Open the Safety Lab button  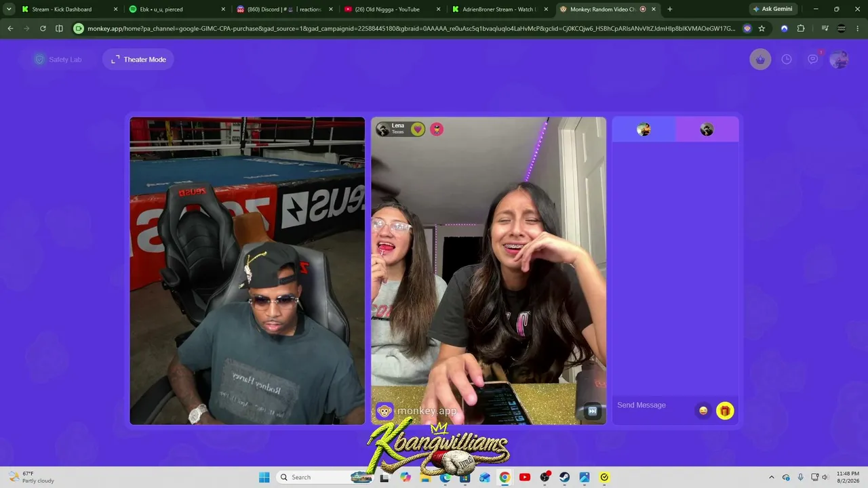[x=58, y=60]
